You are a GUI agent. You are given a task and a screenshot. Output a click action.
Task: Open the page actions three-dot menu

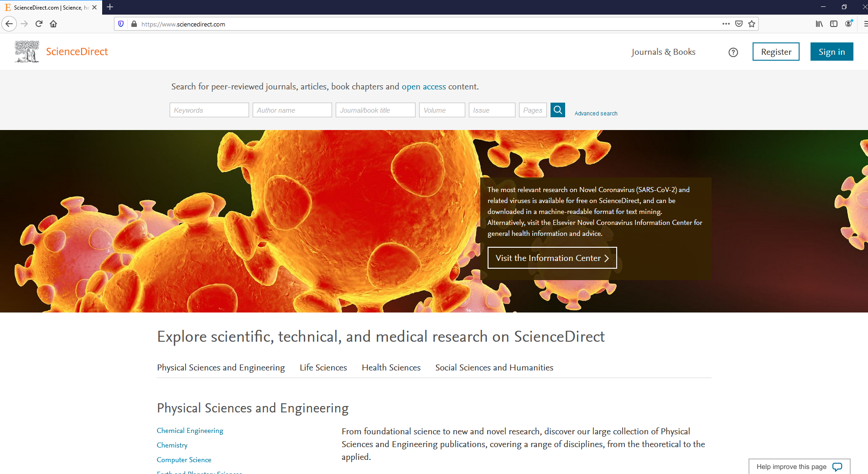tap(726, 24)
